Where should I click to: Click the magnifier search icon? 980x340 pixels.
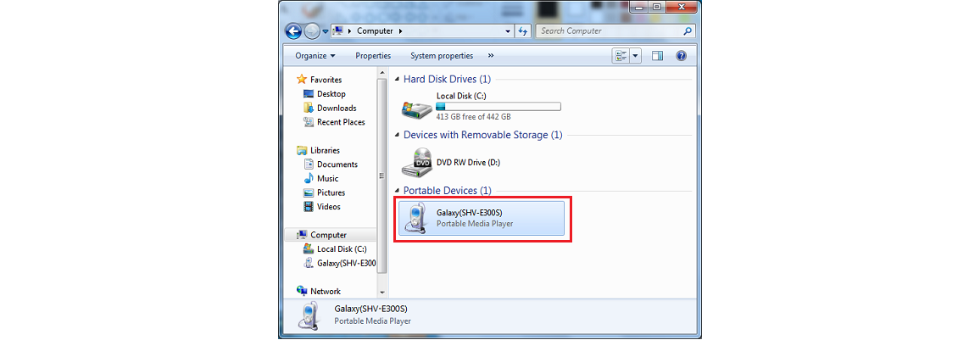coord(688,31)
